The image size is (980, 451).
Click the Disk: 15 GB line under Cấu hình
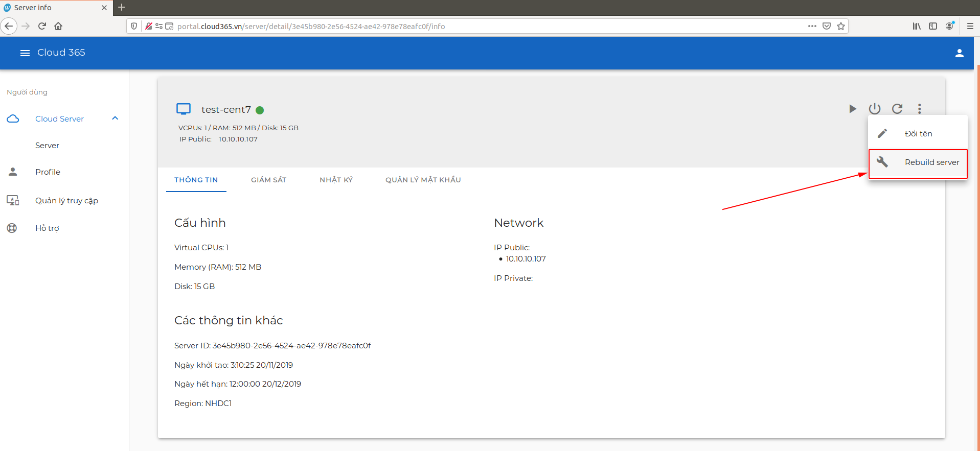[x=194, y=287]
